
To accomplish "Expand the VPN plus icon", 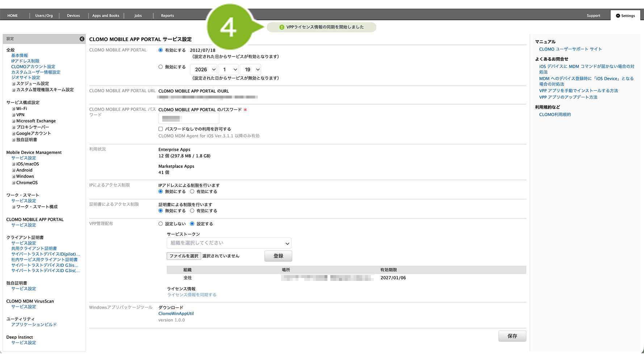I will coord(13,115).
